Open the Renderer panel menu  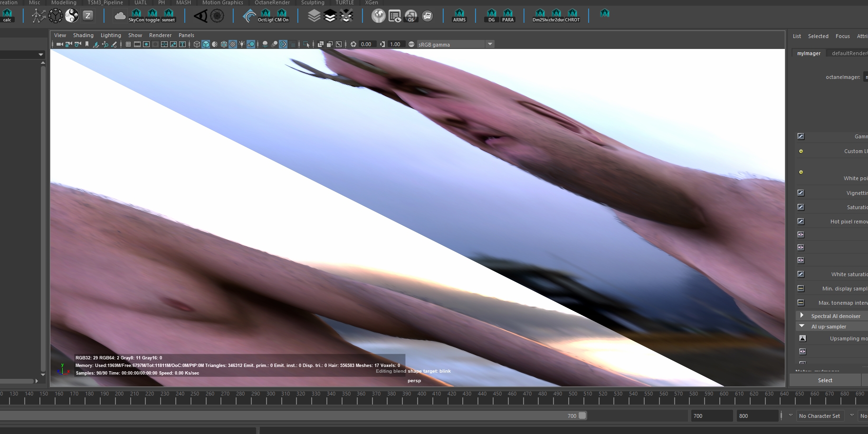pos(160,35)
